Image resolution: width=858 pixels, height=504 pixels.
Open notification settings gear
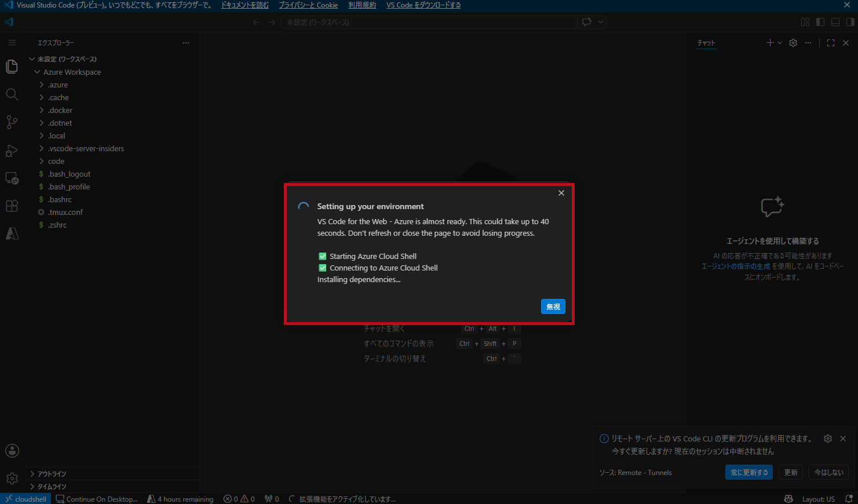click(x=828, y=439)
